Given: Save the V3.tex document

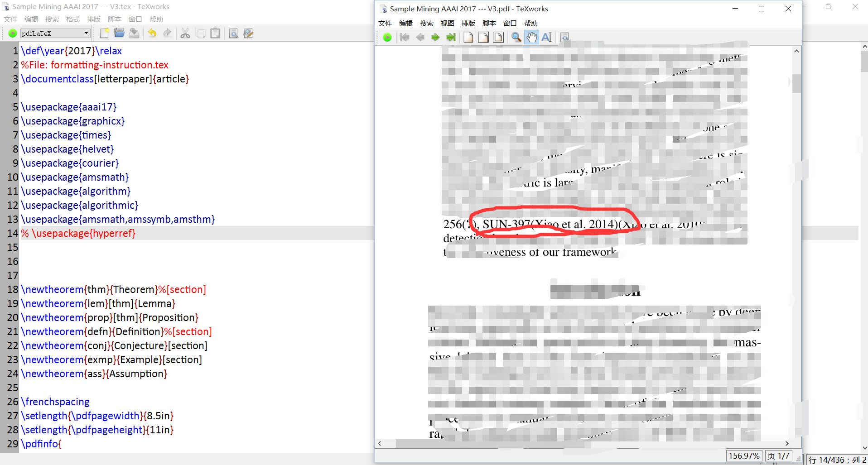Looking at the screenshot, I should point(134,33).
